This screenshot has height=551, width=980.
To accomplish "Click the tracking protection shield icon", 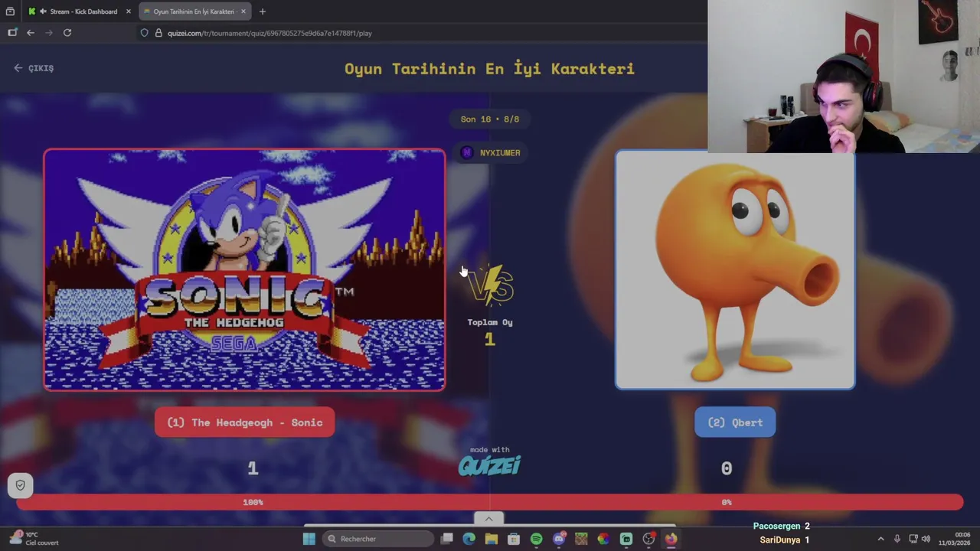I will [144, 33].
